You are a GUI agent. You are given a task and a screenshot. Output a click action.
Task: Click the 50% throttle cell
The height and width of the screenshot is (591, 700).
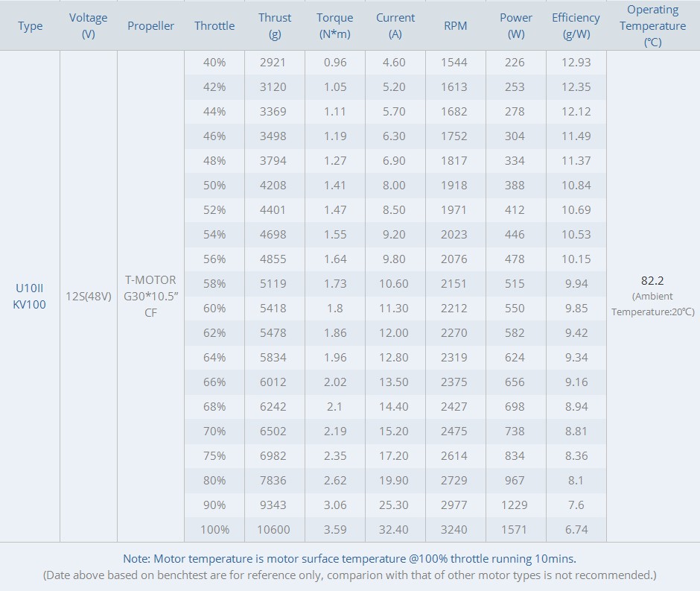tap(214, 186)
